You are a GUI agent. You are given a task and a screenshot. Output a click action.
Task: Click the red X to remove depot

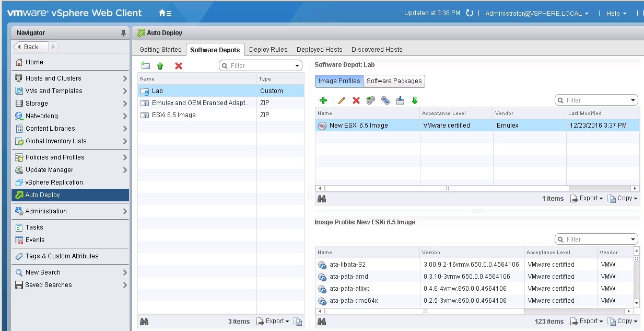pos(179,66)
